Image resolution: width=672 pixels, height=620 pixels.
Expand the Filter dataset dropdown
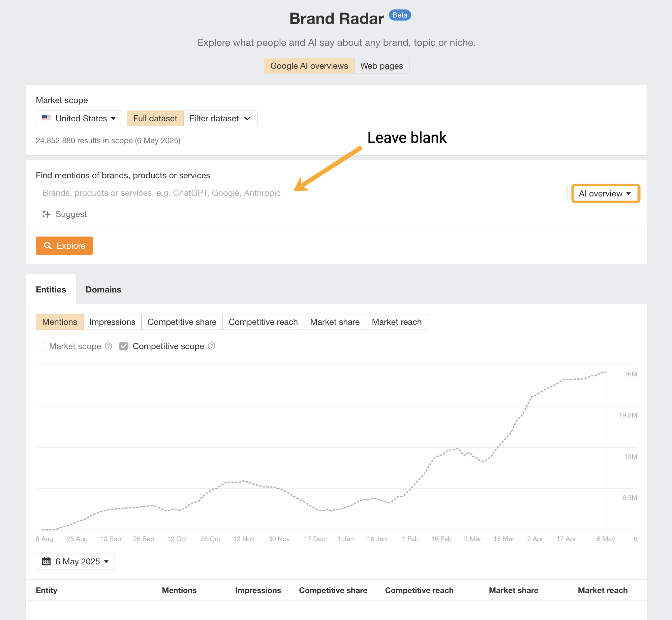click(220, 118)
